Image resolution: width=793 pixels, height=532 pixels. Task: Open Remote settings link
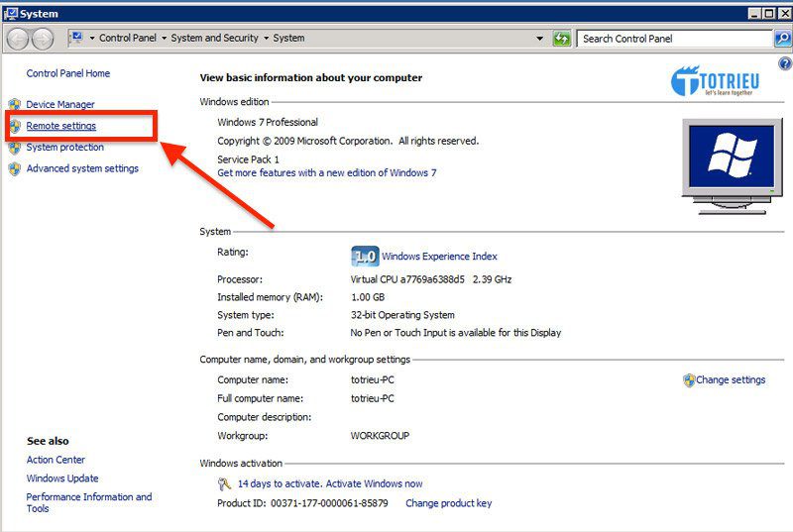(61, 126)
